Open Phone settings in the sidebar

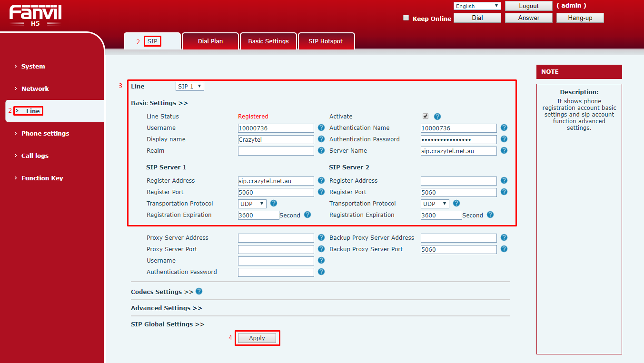point(45,134)
